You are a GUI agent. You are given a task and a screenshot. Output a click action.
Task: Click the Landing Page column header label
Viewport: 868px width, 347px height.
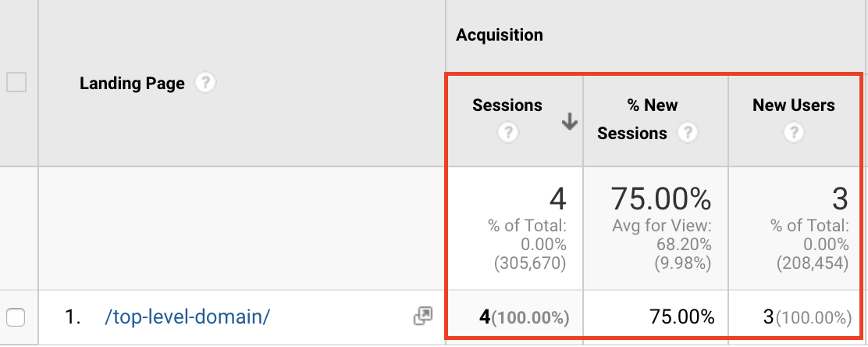pos(132,83)
